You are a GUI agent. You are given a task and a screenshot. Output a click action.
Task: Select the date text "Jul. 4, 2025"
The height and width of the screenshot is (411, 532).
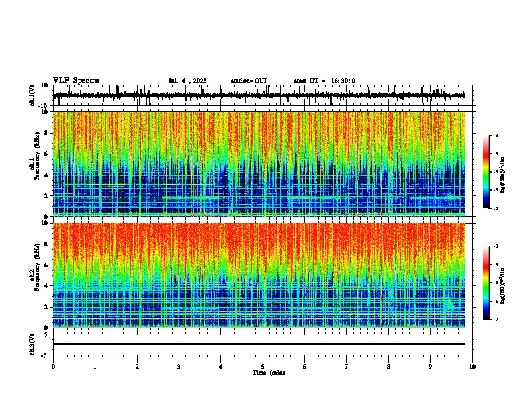[x=187, y=81]
